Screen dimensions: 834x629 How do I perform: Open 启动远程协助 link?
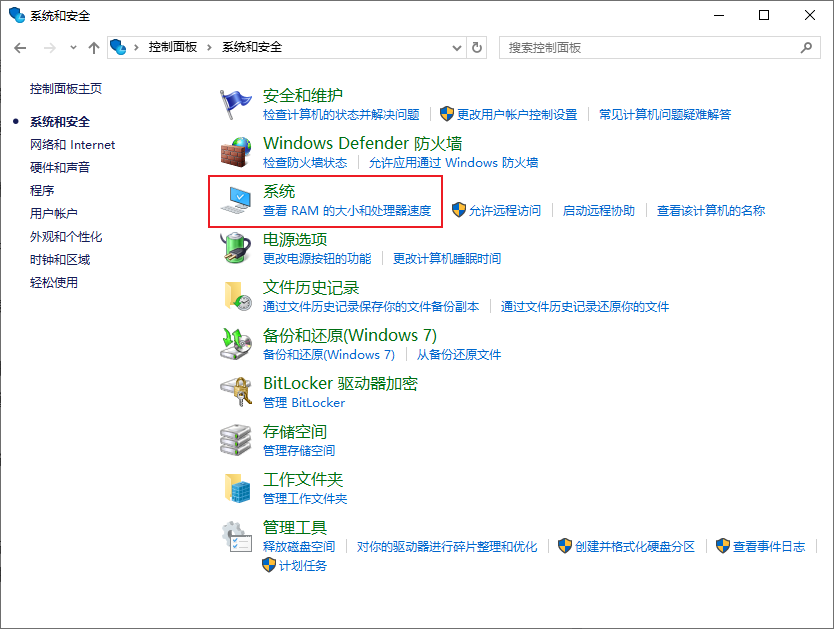coord(599,211)
